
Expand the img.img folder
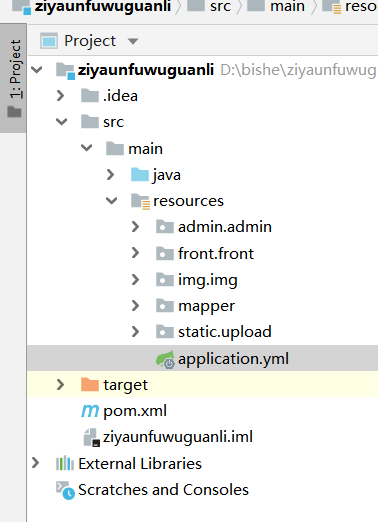click(x=135, y=279)
